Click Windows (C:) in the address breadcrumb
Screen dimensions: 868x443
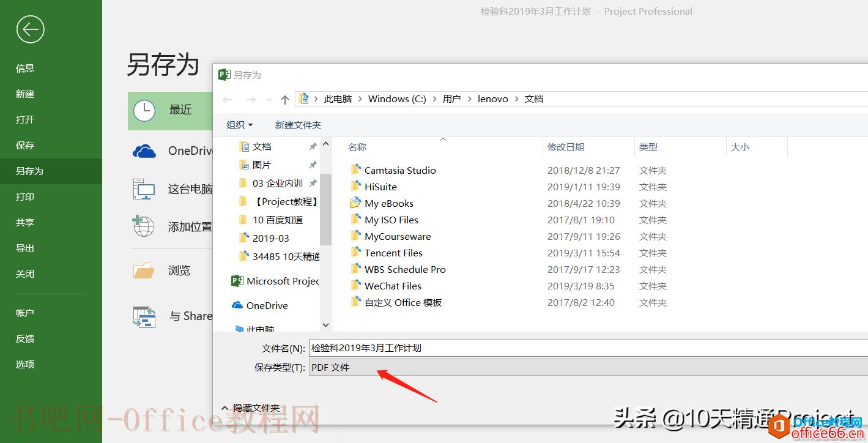point(397,99)
